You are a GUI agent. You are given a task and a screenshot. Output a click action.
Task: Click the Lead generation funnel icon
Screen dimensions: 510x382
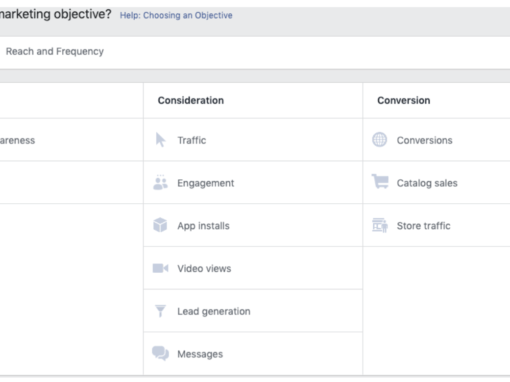click(160, 311)
